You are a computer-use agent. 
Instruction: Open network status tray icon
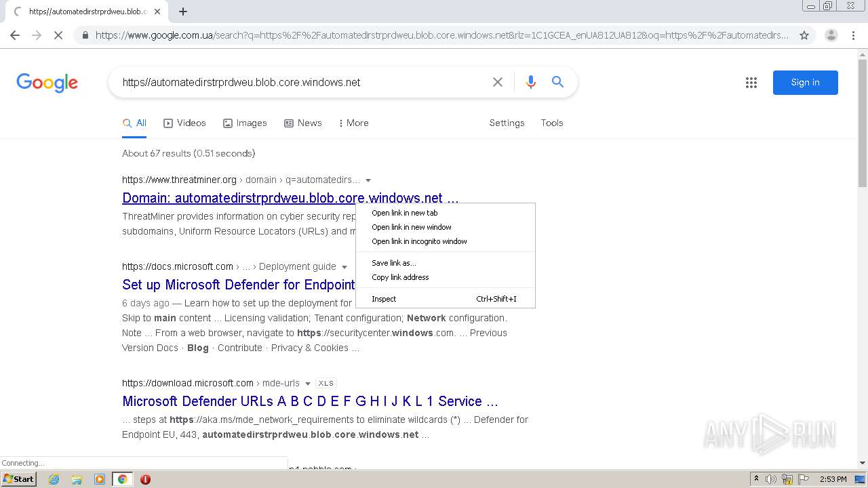coord(787,479)
